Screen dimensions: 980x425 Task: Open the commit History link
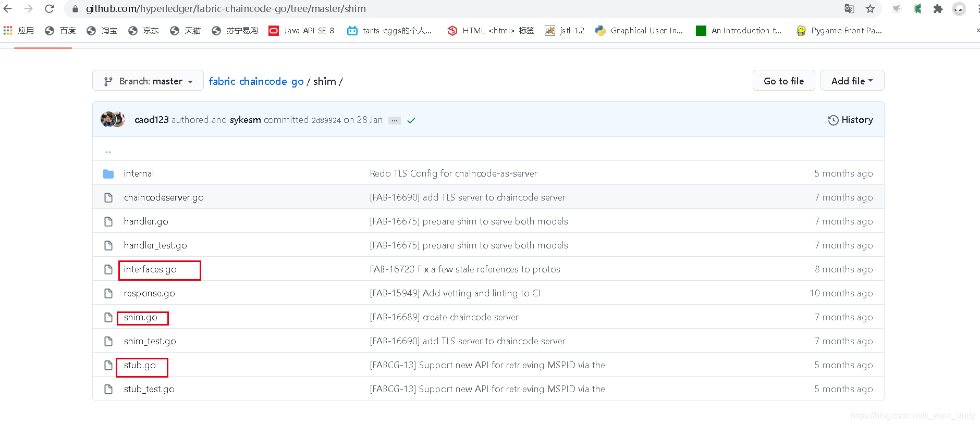point(850,120)
